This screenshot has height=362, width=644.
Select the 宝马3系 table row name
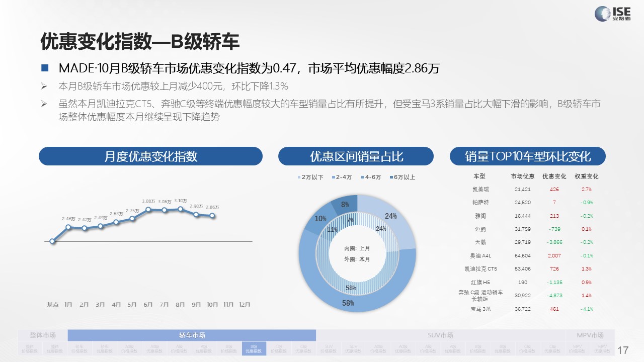[x=480, y=309]
